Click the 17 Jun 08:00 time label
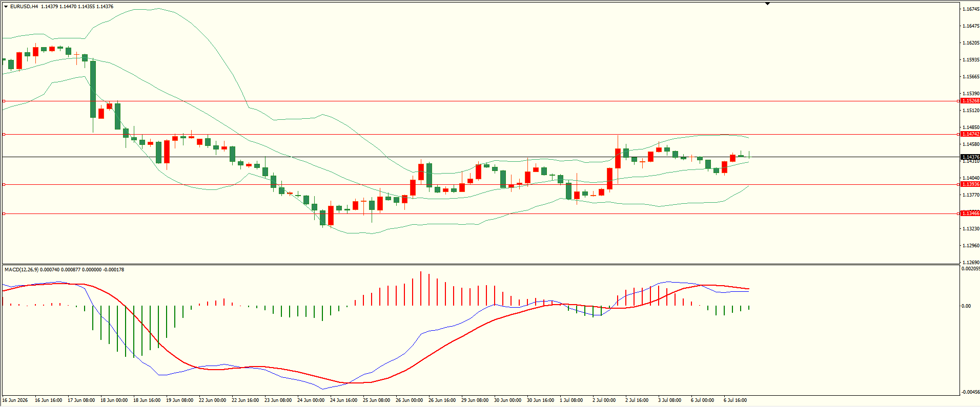 tap(81, 400)
